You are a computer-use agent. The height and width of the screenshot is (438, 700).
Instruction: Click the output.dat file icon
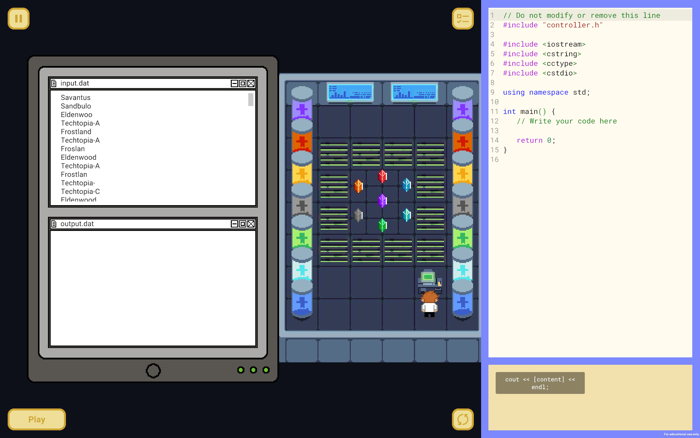[x=54, y=224]
